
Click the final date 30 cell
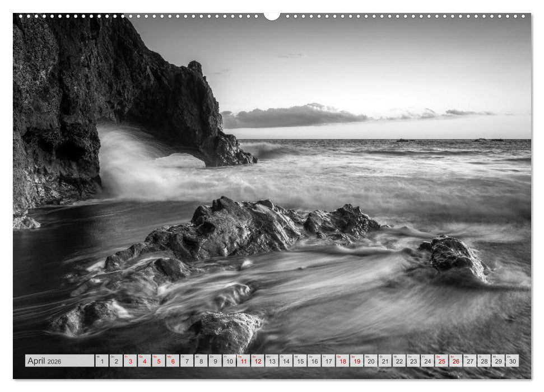click(512, 361)
